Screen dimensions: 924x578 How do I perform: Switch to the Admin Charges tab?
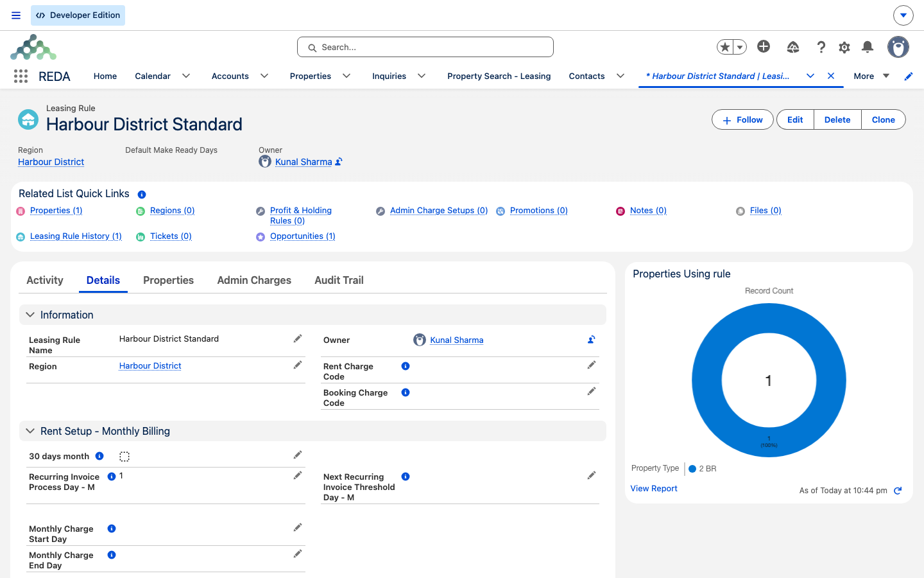[254, 280]
